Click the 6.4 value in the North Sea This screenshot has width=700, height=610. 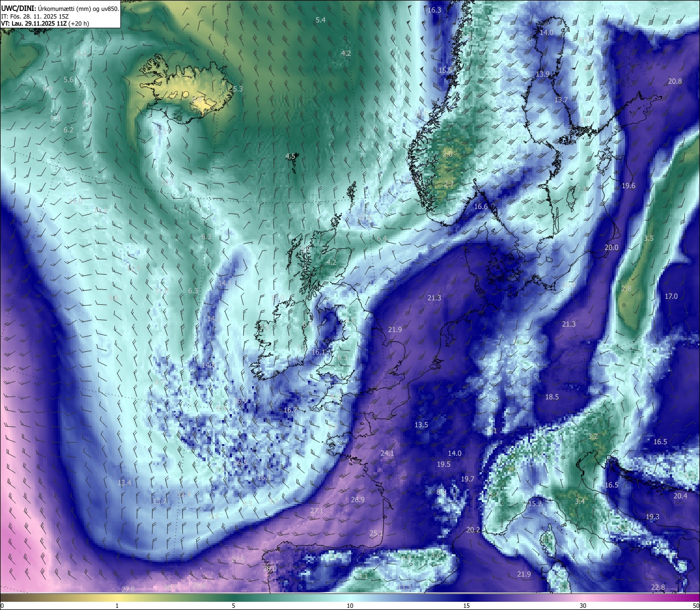click(381, 239)
